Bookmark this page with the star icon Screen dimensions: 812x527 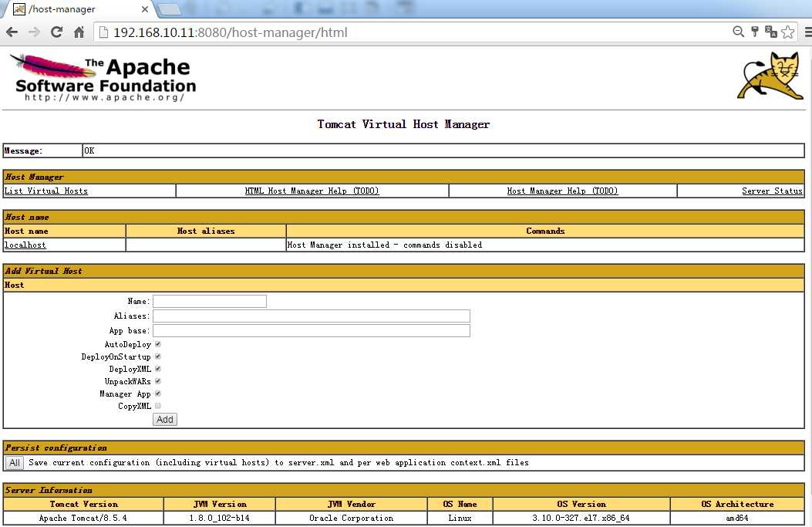point(787,32)
